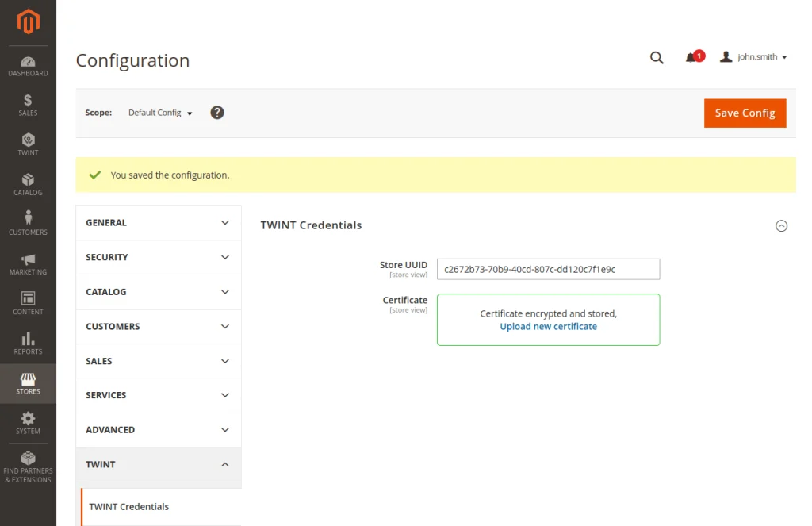This screenshot has height=526, width=812.
Task: Click the Upload new certificate link
Action: pyautogui.click(x=549, y=327)
